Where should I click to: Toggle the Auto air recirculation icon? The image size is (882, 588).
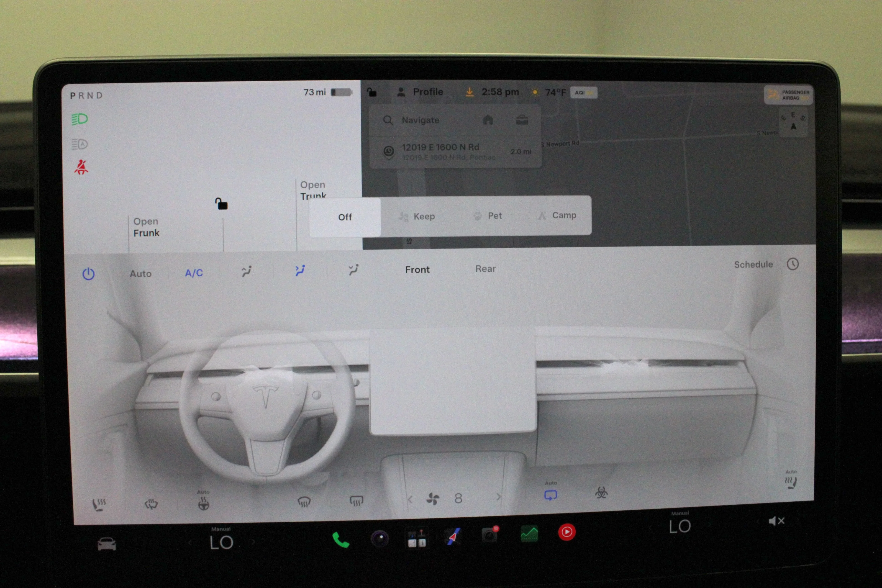550,495
